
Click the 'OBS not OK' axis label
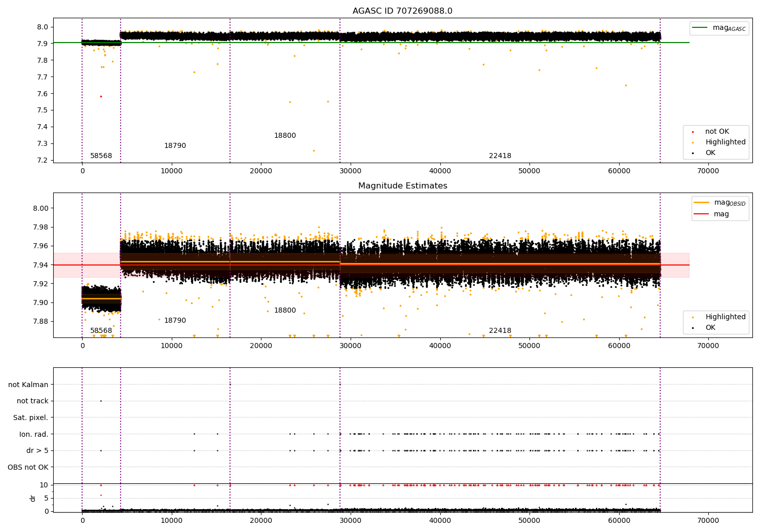click(x=28, y=467)
